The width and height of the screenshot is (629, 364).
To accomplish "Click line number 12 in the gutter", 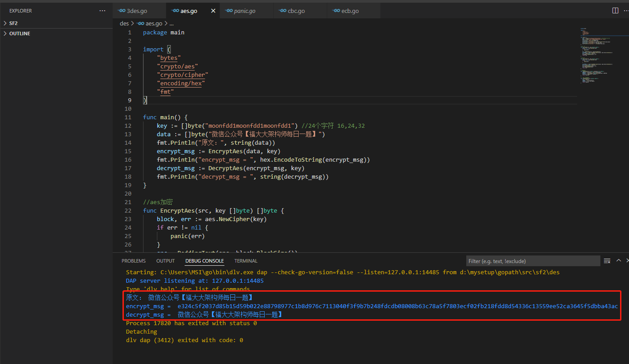I will [128, 126].
